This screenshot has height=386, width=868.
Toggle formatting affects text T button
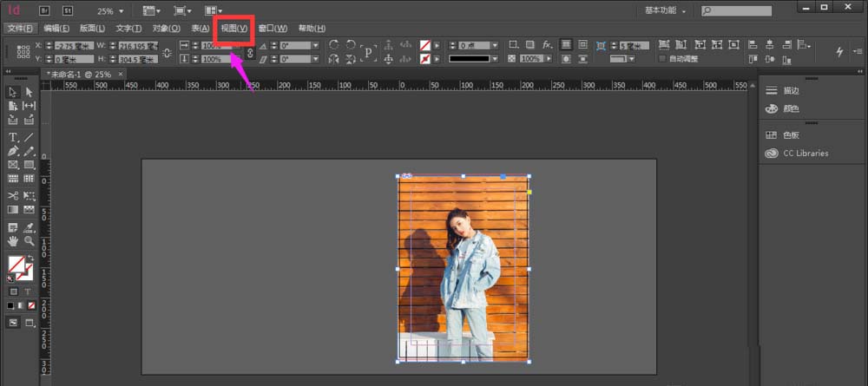29,291
